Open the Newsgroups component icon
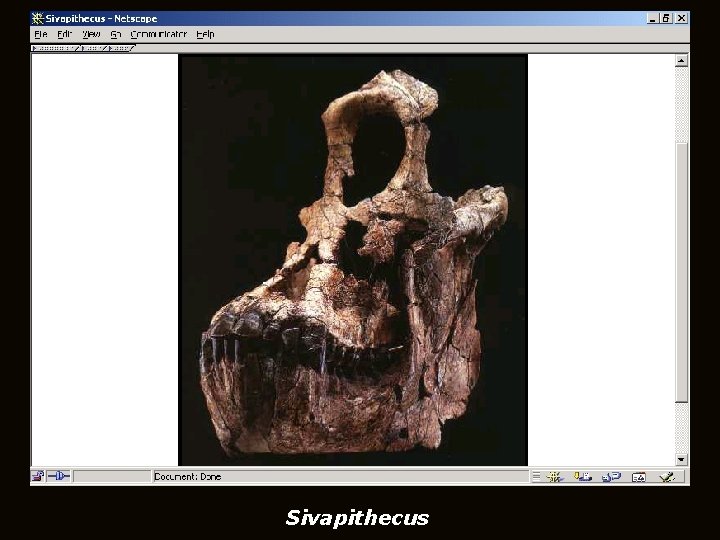The image size is (720, 540). click(x=611, y=477)
